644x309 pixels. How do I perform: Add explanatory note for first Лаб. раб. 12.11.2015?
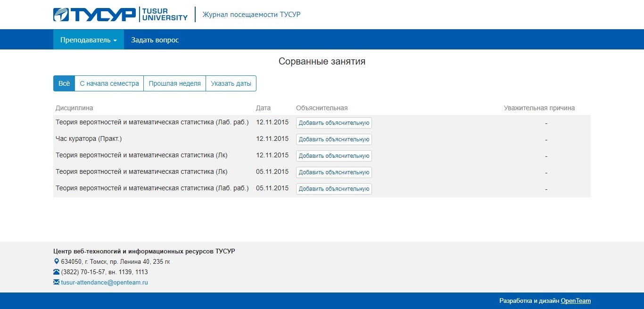point(334,123)
